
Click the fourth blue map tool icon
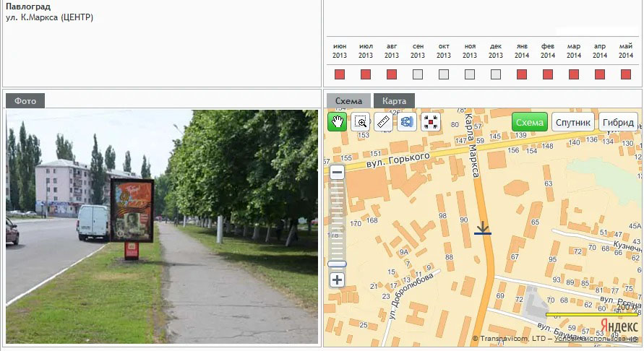point(407,122)
